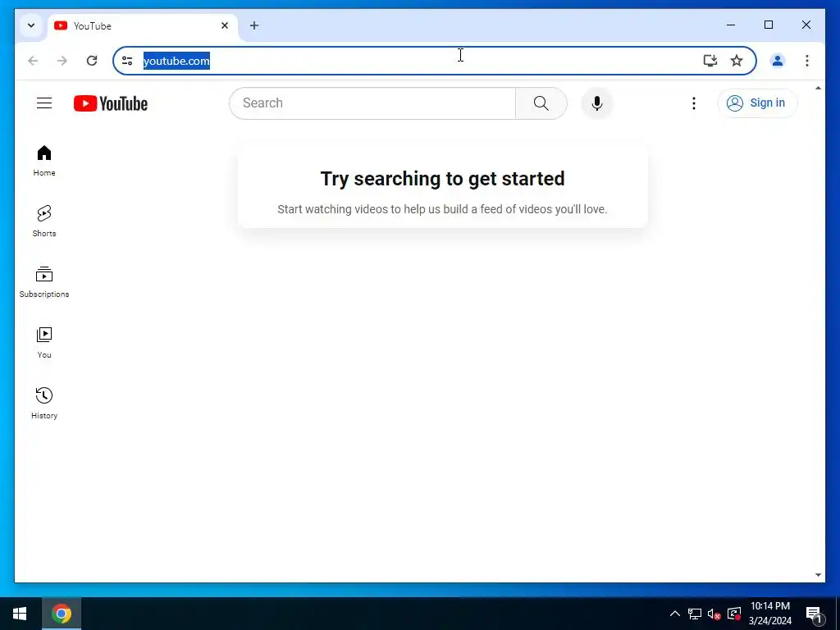Image resolution: width=840 pixels, height=630 pixels.
Task: Click the install YouTube app icon
Action: tap(710, 61)
